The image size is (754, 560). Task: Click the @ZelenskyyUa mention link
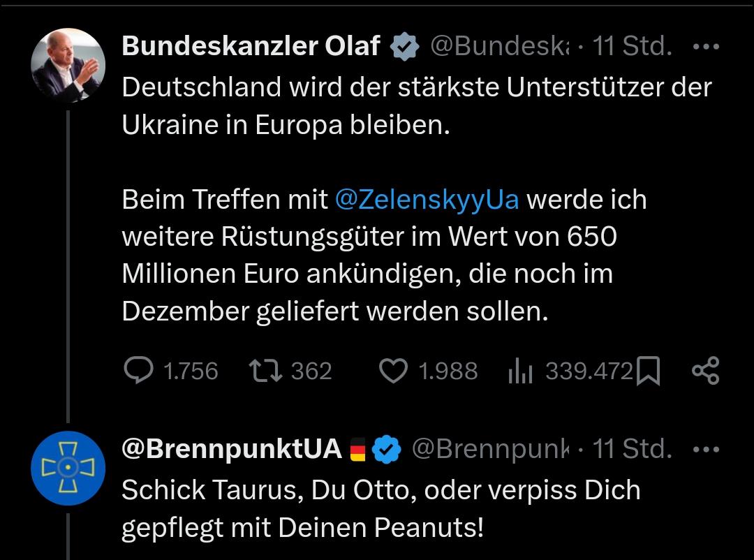(x=427, y=200)
